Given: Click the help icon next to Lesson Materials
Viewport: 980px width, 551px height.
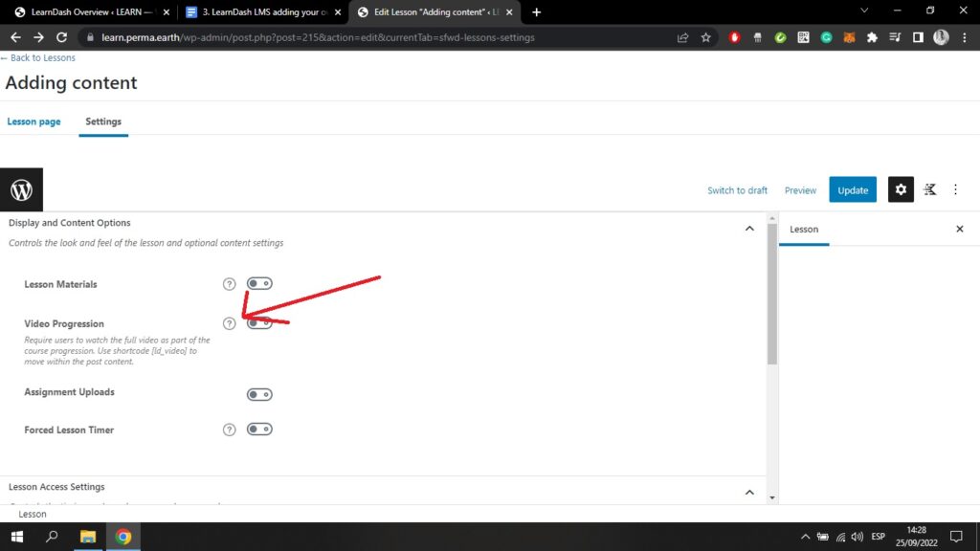Looking at the screenshot, I should (x=229, y=284).
